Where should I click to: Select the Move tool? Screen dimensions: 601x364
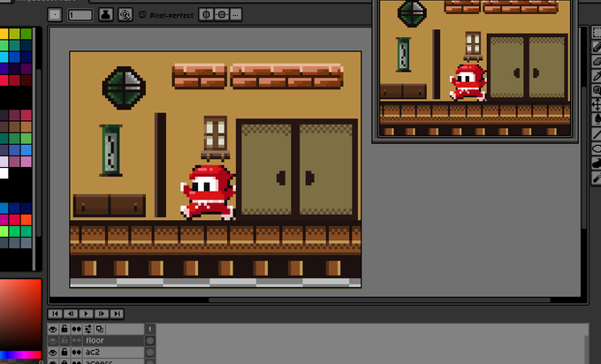[597, 105]
